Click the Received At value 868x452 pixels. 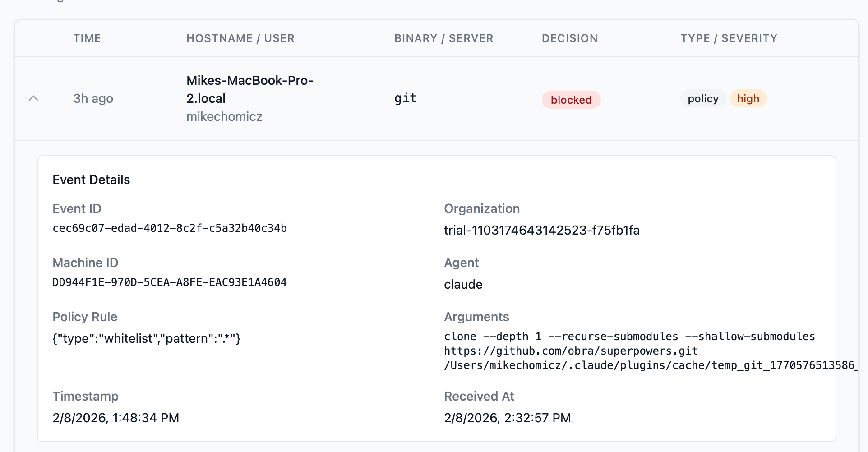[x=507, y=418]
